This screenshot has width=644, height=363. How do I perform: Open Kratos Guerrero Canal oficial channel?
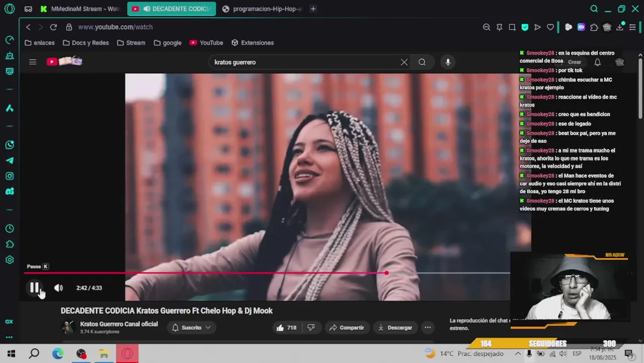[119, 324]
